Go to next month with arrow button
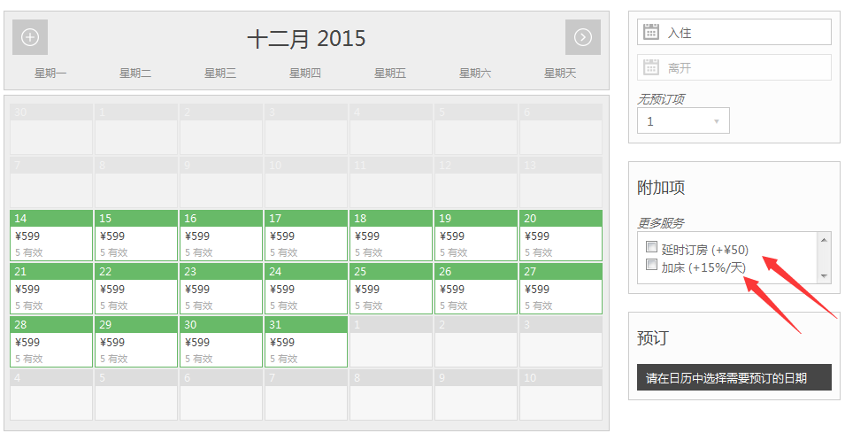868x441 pixels. coord(582,37)
